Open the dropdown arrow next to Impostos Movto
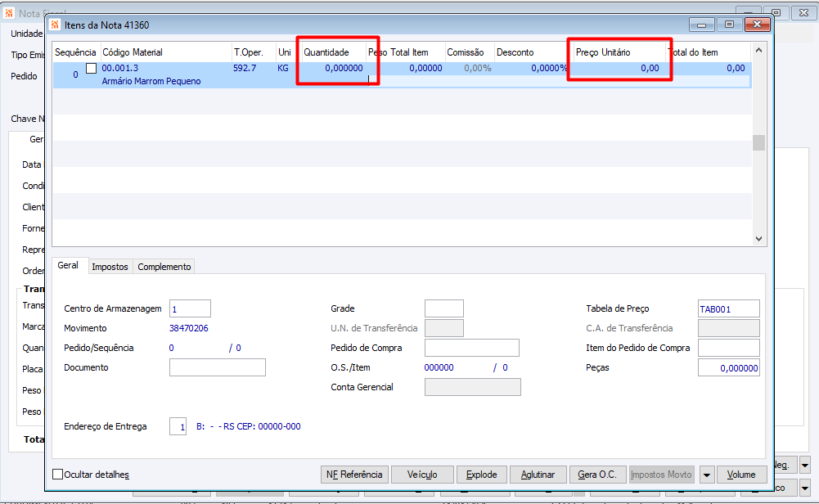The height and width of the screenshot is (504, 819). click(x=706, y=475)
